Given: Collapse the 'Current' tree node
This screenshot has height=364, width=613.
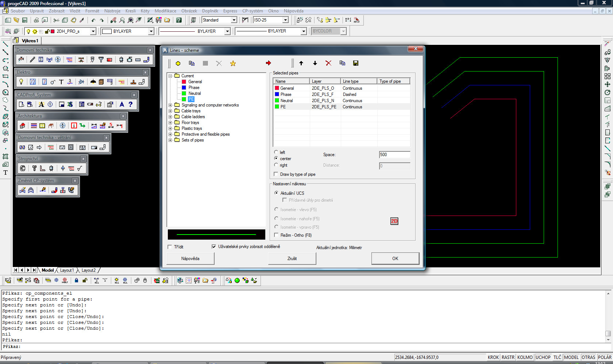Looking at the screenshot, I should point(170,76).
